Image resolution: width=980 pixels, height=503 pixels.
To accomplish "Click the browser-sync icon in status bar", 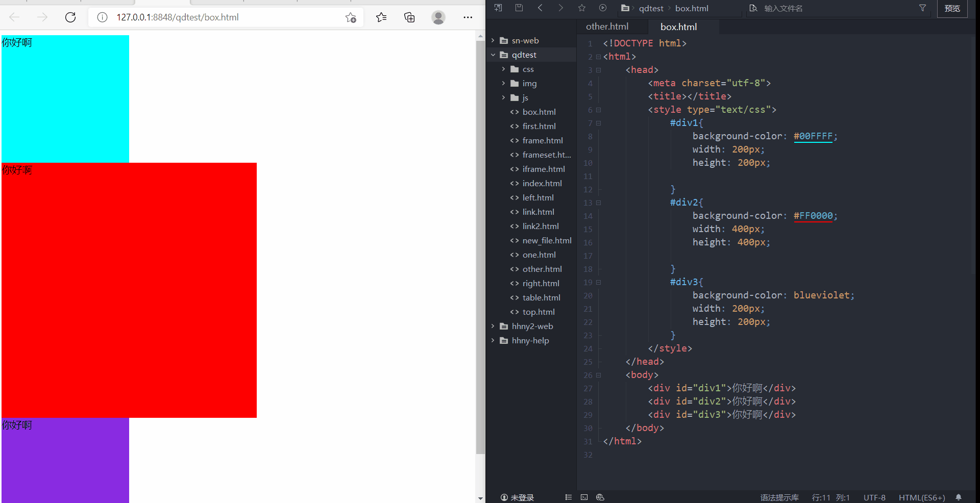I will 600,497.
